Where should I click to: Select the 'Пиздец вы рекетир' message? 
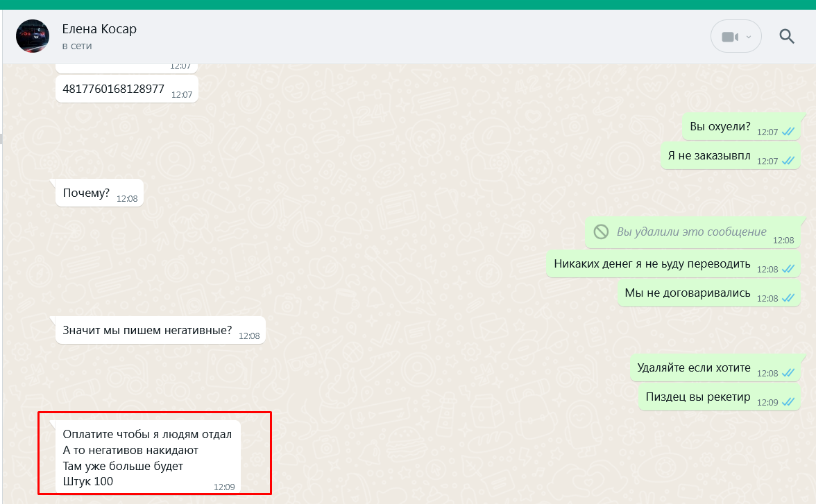(x=719, y=397)
